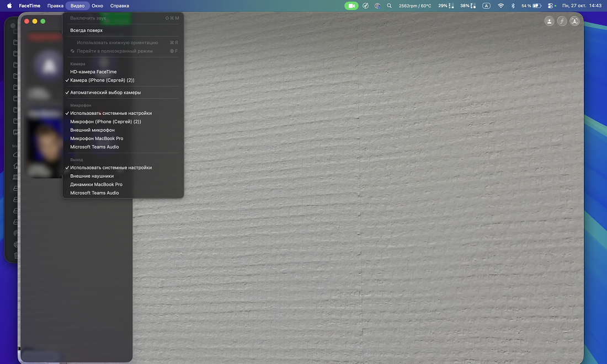This screenshot has height=364, width=607.
Task: Pick 'Внешние наушники' as output
Action: click(x=92, y=176)
